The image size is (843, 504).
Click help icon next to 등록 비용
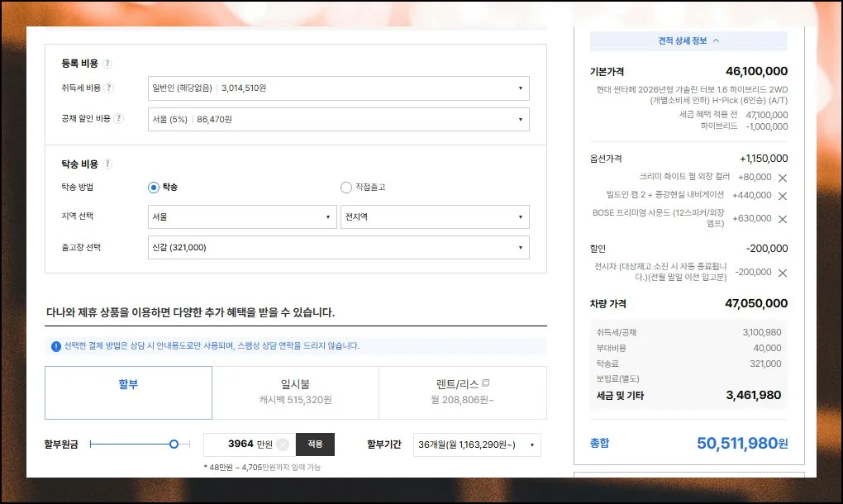tap(107, 64)
